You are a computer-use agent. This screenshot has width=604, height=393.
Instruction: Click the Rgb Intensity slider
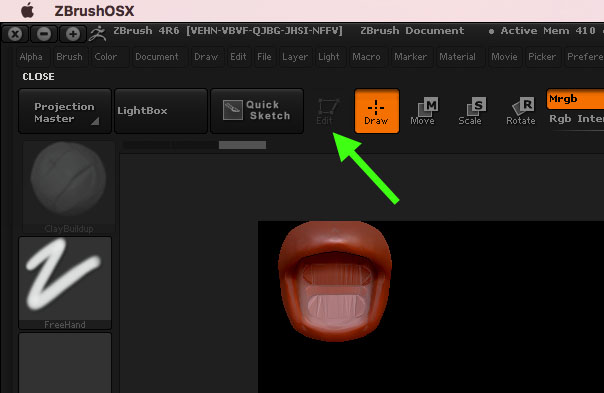point(576,119)
